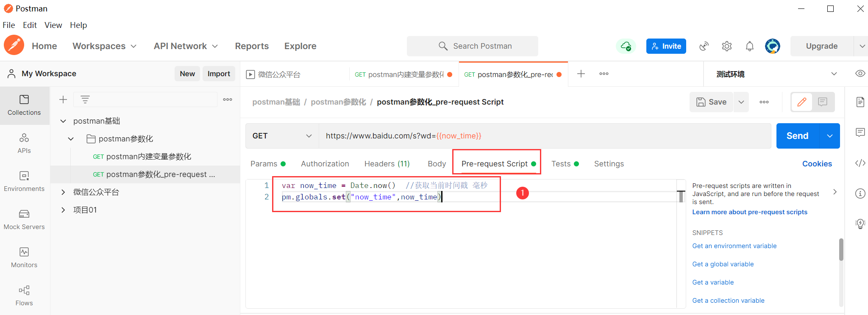The height and width of the screenshot is (315, 868).
Task: Open the File menu
Action: 8,25
